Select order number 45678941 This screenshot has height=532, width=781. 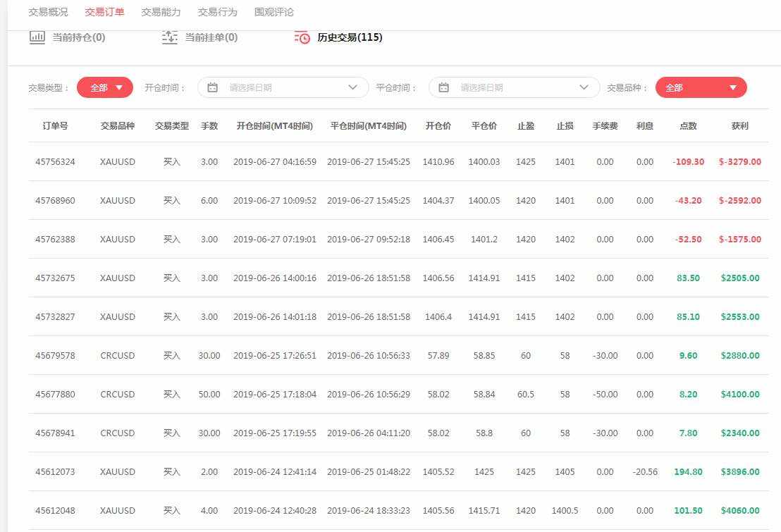point(55,433)
